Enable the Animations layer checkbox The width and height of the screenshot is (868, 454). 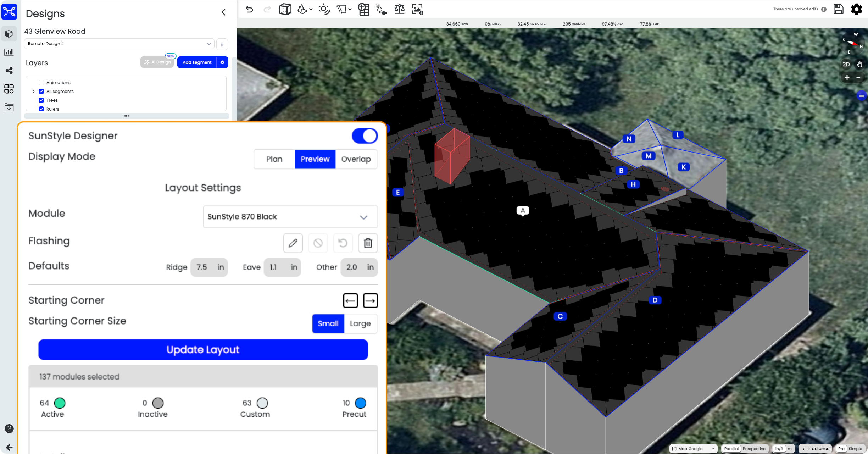tap(41, 83)
